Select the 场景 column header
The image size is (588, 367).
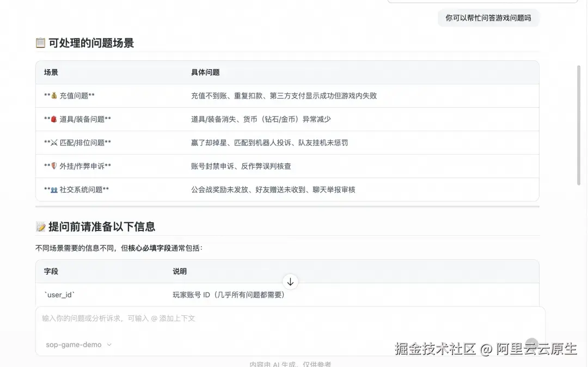pyautogui.click(x=50, y=72)
